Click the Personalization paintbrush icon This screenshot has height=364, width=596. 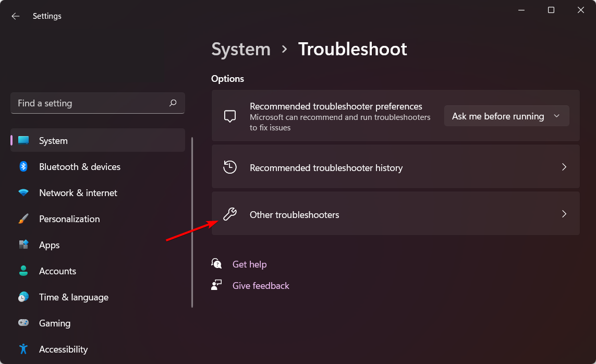(x=23, y=219)
